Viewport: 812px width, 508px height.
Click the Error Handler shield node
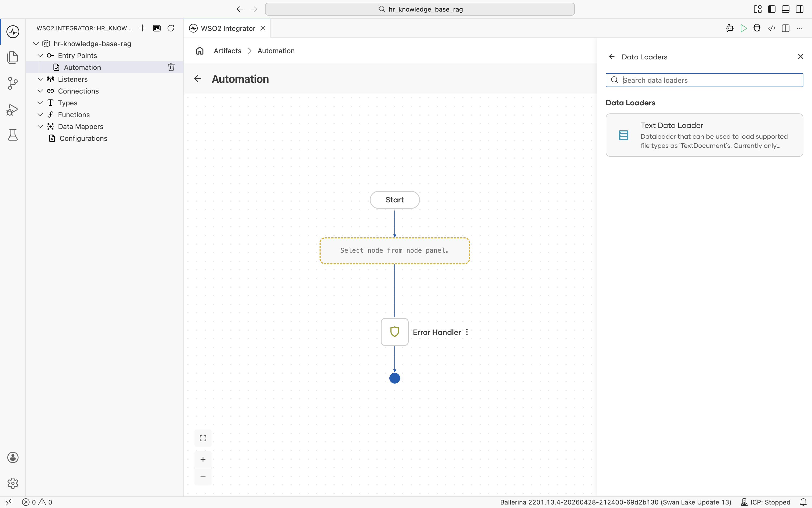(x=395, y=332)
